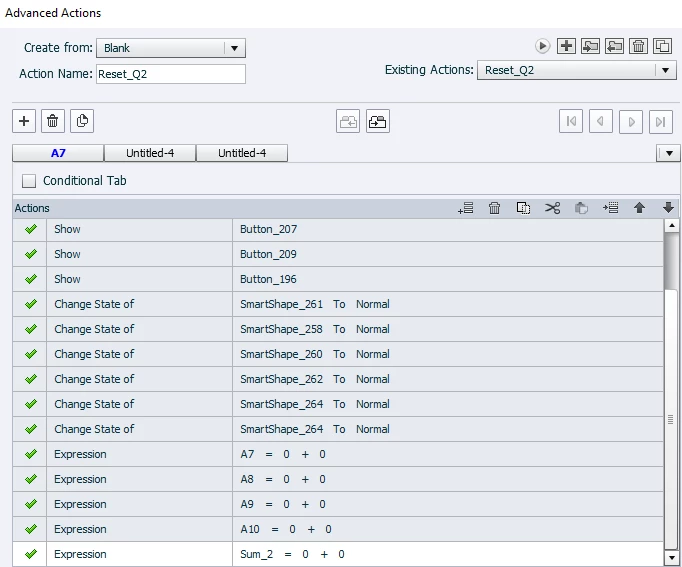Screen dimensions: 682x567
Task: Duplicate the action with the top-right copy icon
Action: [x=662, y=46]
